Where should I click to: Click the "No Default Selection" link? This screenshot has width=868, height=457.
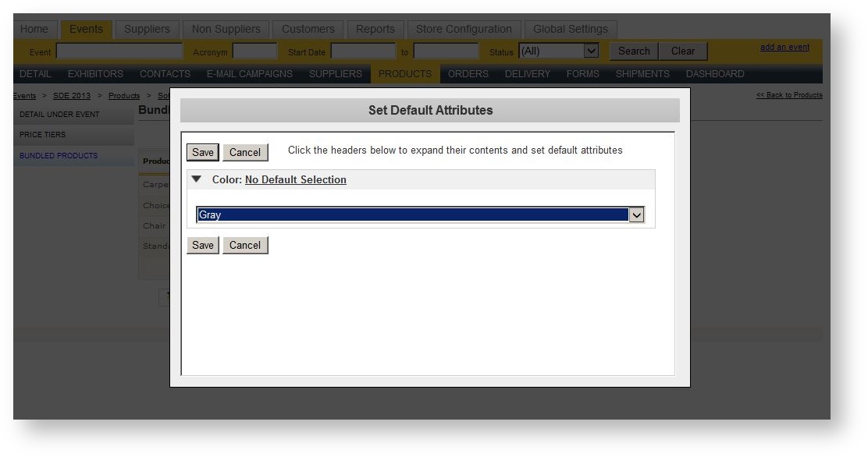pos(295,179)
